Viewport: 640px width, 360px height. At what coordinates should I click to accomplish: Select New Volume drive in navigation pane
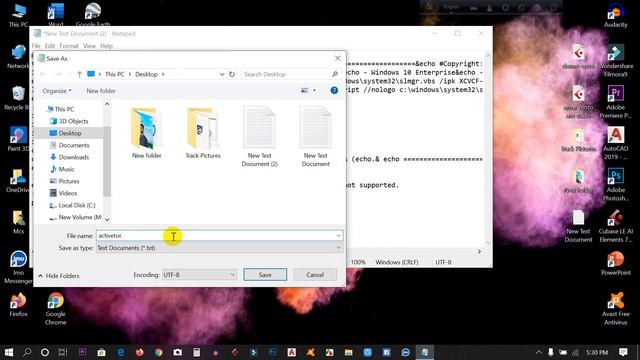pos(76,217)
